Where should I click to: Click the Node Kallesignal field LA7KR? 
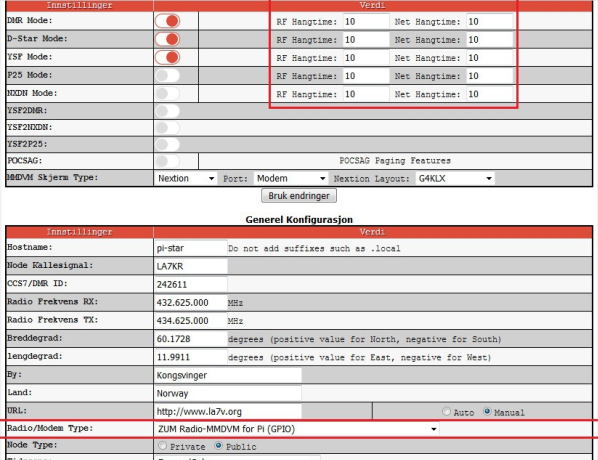(191, 266)
